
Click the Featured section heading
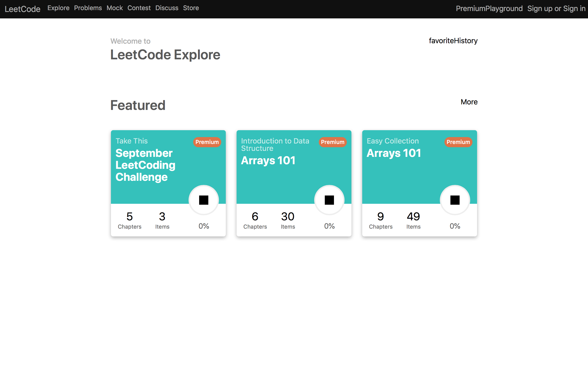pos(138,105)
